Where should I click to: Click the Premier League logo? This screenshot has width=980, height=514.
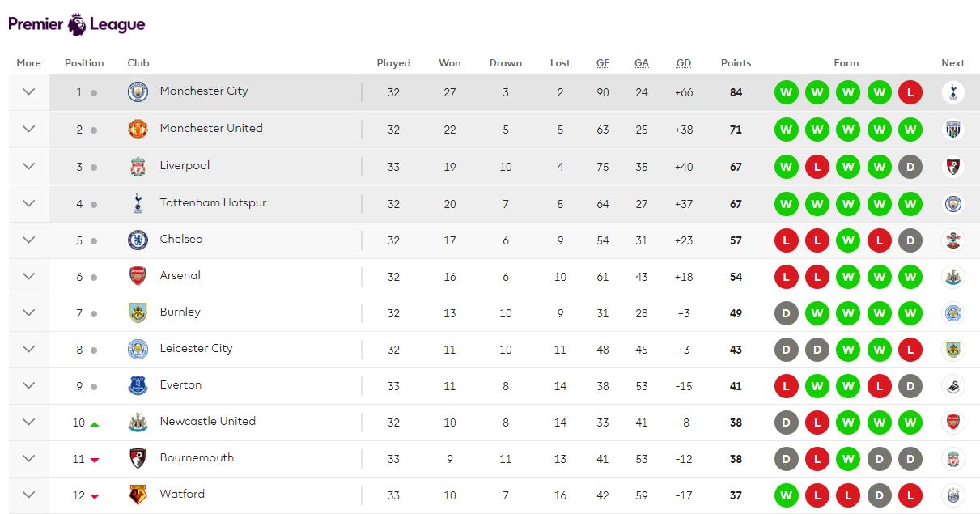pos(77,24)
